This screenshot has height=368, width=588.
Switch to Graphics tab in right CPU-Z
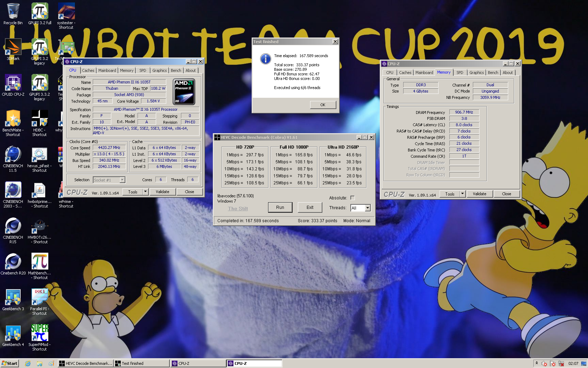coord(476,73)
